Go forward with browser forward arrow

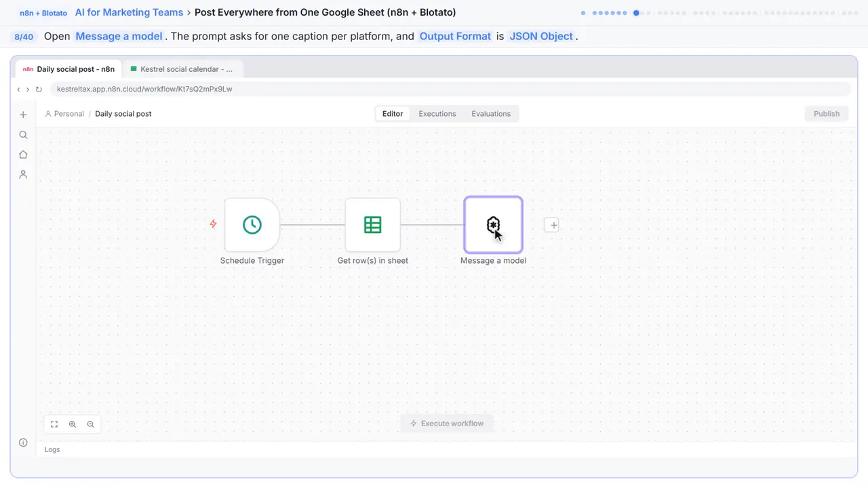(x=27, y=89)
